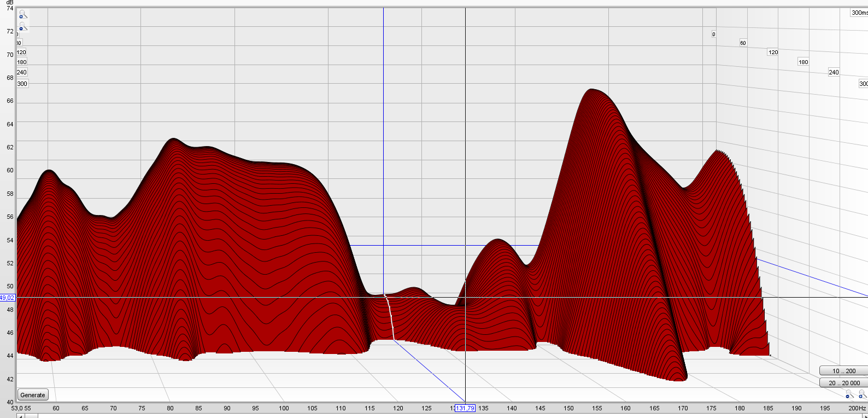The image size is (868, 418).
Task: Click the horizontal scrollbar left arrow
Action: point(21,416)
